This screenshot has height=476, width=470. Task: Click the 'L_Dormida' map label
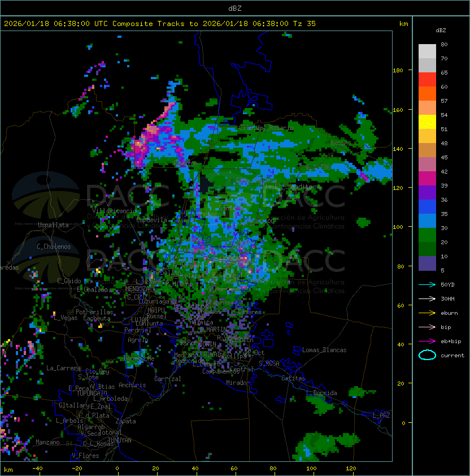click(321, 393)
